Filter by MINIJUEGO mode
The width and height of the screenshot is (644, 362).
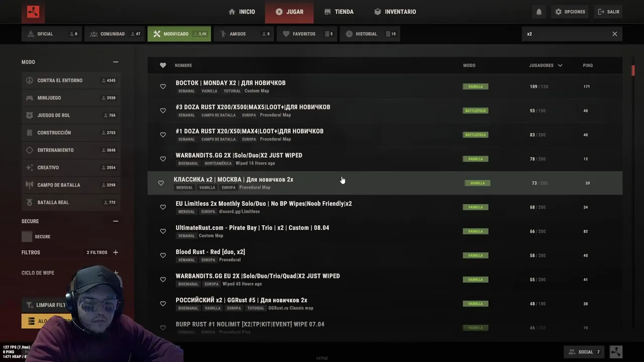[70, 98]
